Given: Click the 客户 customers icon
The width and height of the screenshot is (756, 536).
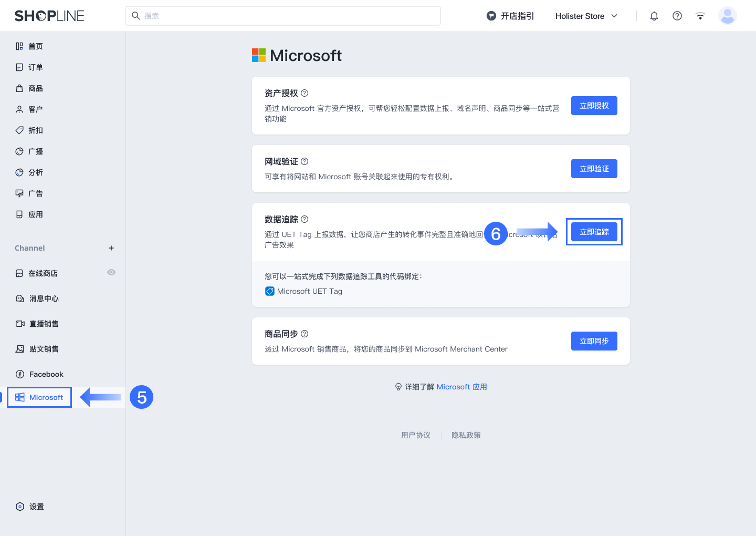Looking at the screenshot, I should click(19, 109).
